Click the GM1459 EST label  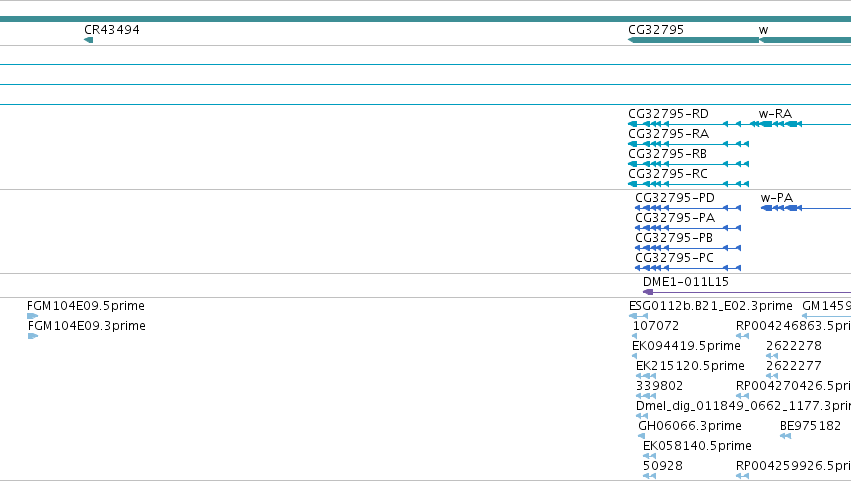[x=826, y=306]
